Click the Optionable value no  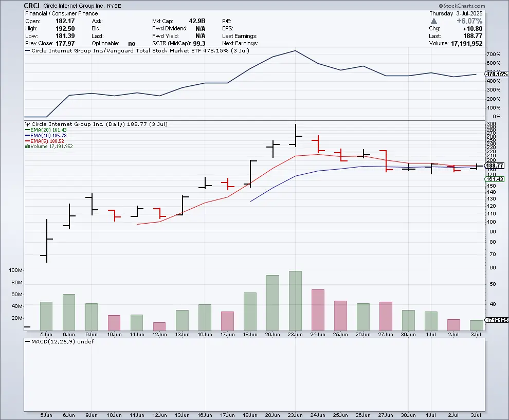132,43
